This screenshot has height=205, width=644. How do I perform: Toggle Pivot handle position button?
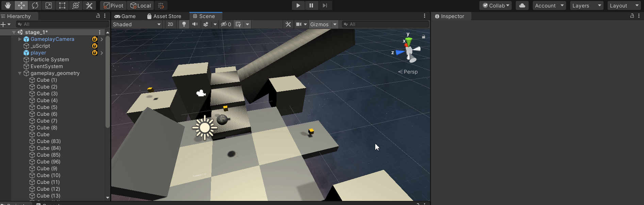pos(113,5)
